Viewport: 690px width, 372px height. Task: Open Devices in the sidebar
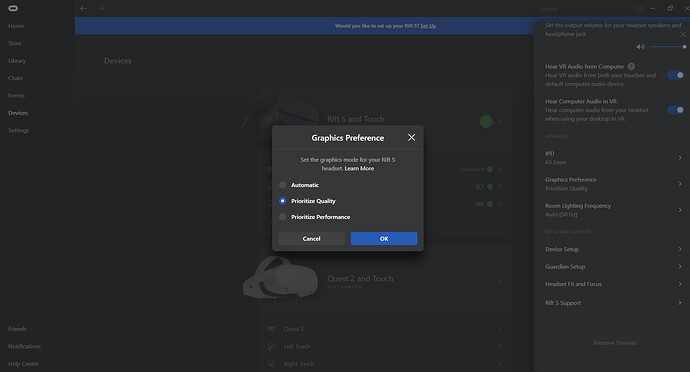(x=18, y=113)
